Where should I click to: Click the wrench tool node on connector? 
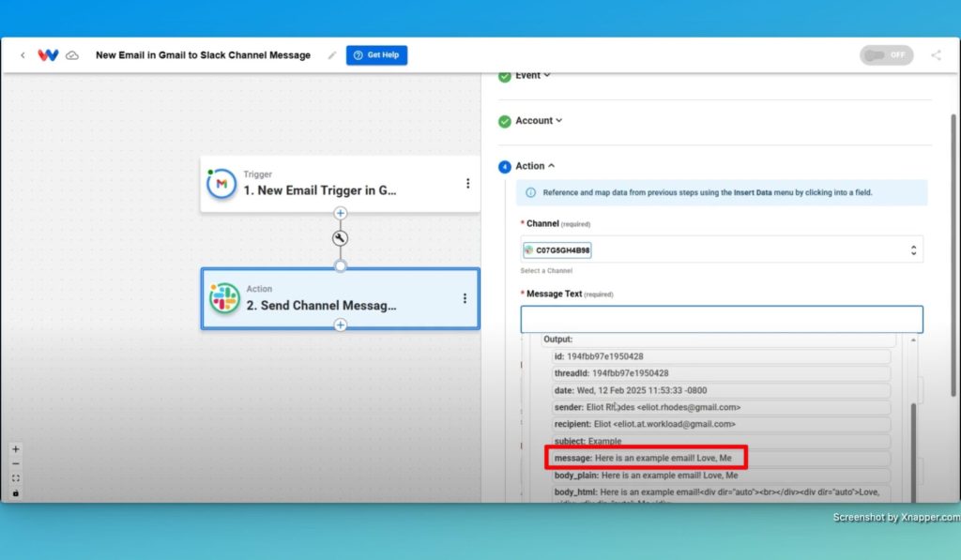coord(340,238)
